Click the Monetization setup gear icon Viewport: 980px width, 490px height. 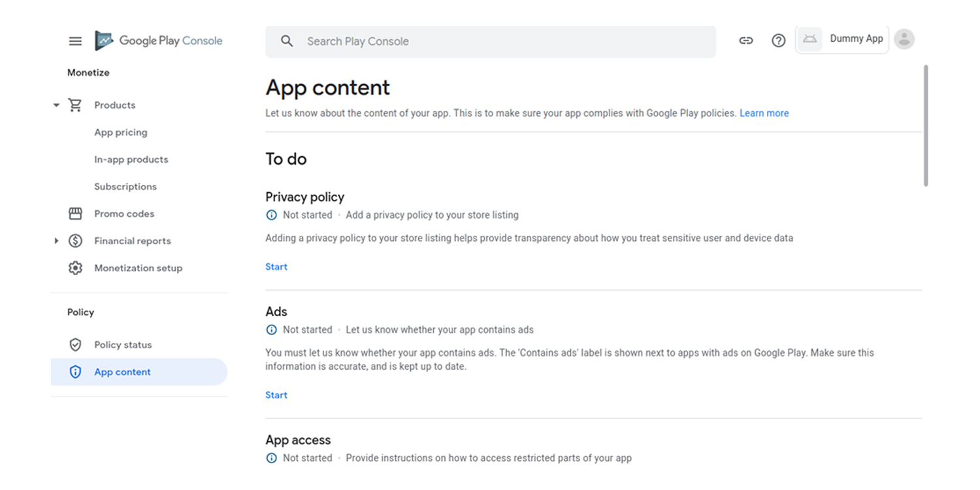pos(75,268)
